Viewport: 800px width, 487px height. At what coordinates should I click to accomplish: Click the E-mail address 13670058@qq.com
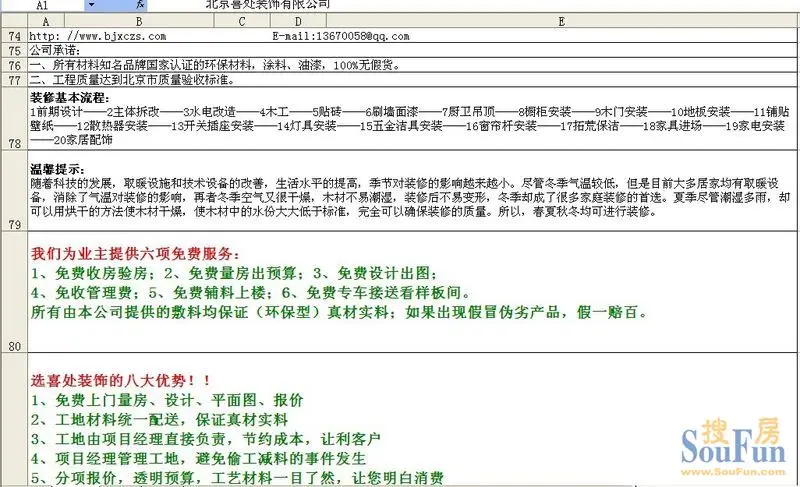point(340,37)
